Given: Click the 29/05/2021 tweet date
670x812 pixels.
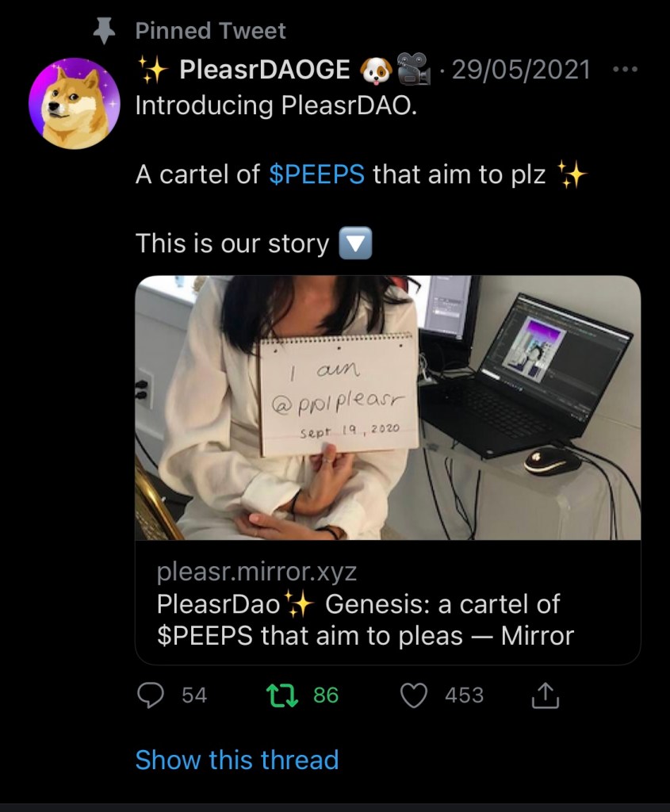Looking at the screenshot, I should coord(521,71).
